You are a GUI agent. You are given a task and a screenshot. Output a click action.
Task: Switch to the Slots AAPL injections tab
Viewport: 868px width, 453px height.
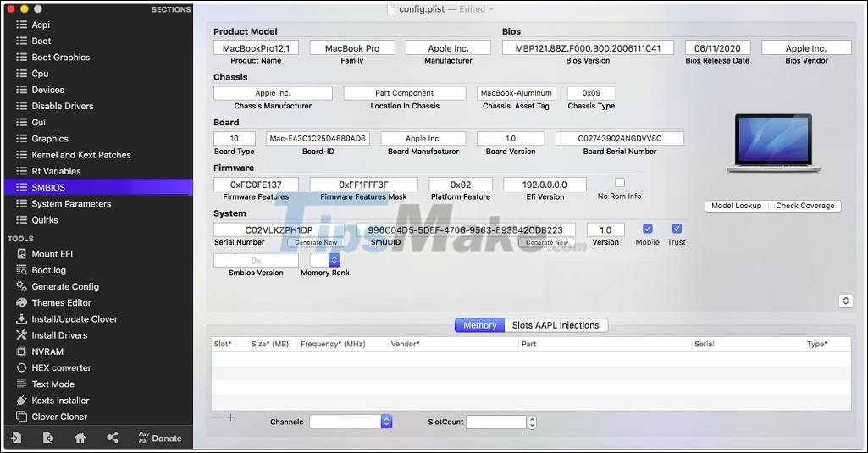pos(556,325)
